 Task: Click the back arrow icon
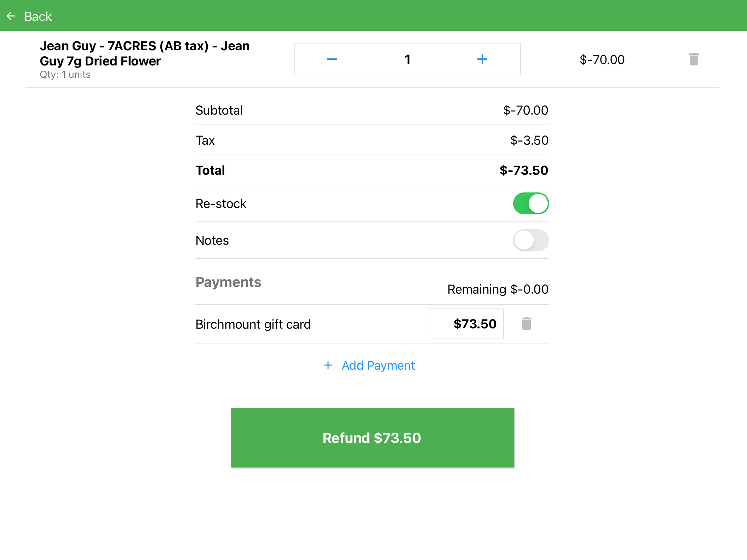tap(11, 16)
